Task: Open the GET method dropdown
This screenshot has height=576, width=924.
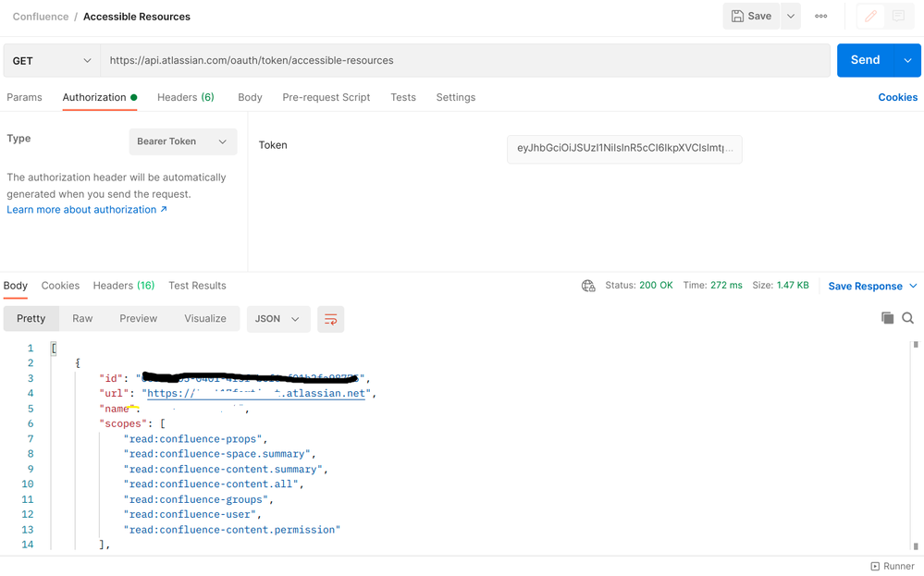Action: (52, 61)
